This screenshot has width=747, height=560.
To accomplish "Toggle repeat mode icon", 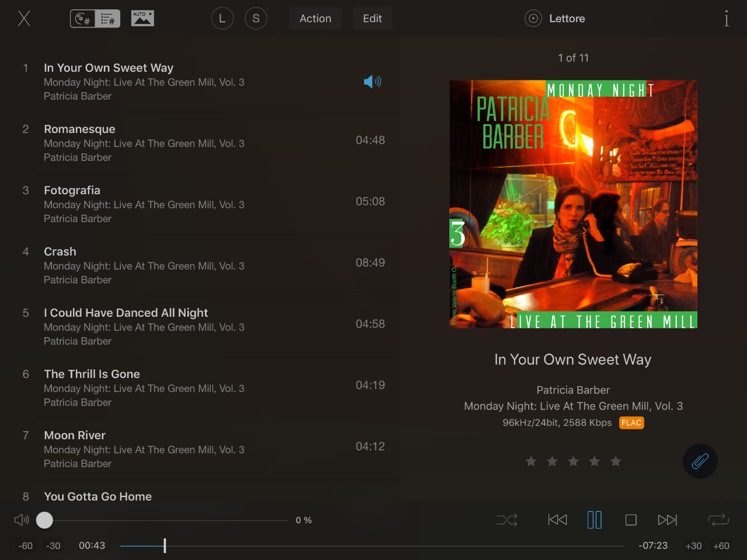I will [718, 520].
